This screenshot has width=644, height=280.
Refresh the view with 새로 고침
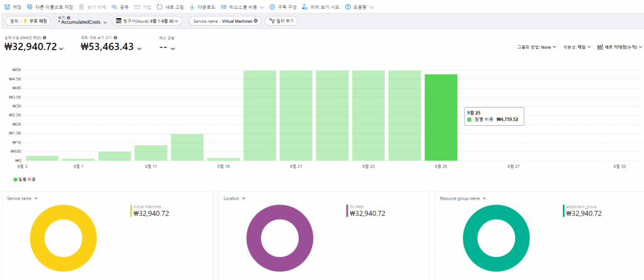coord(170,7)
